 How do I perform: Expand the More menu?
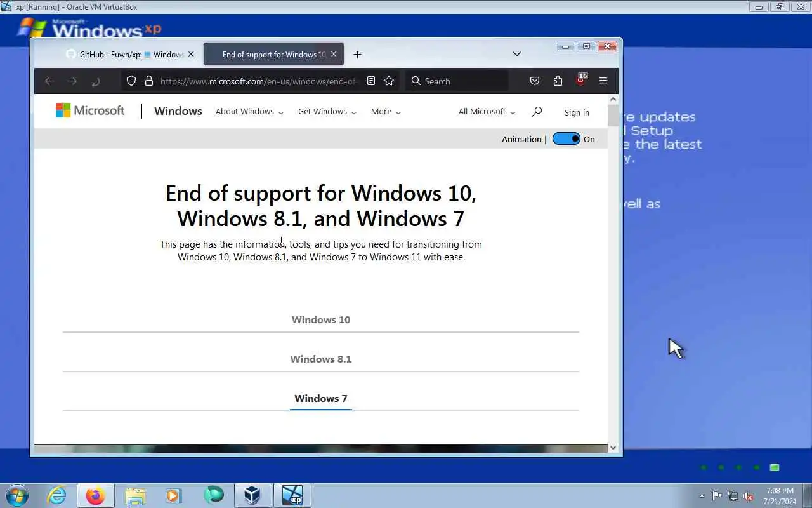pyautogui.click(x=386, y=111)
